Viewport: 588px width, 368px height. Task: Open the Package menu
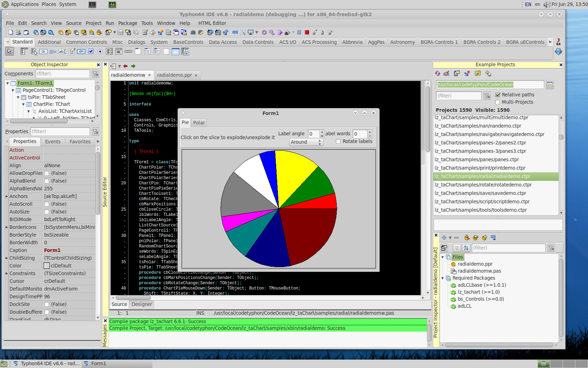(127, 23)
